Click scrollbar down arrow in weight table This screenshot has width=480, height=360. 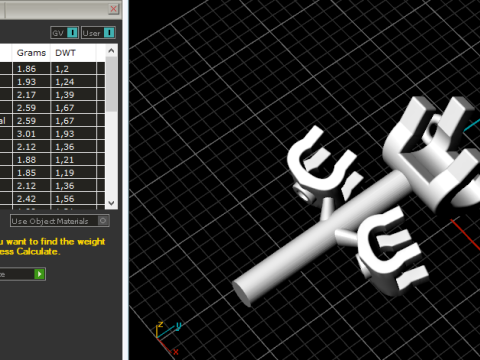[111, 203]
